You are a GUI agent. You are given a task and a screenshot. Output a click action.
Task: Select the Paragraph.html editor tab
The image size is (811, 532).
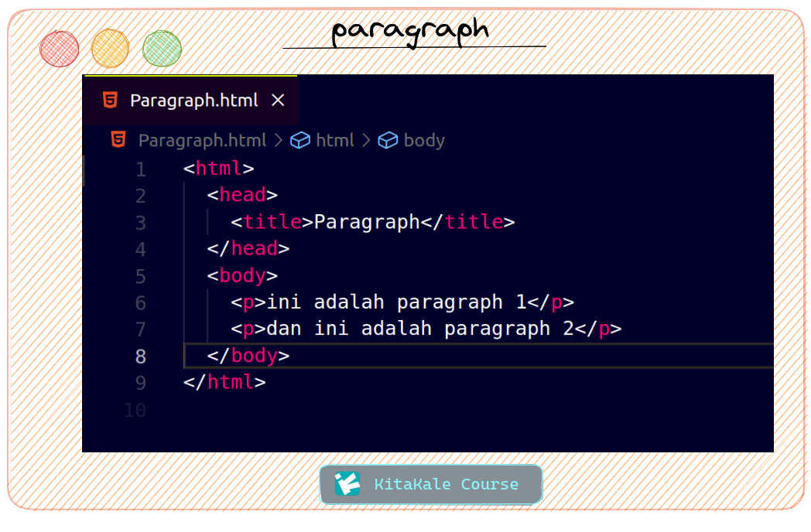pos(190,101)
